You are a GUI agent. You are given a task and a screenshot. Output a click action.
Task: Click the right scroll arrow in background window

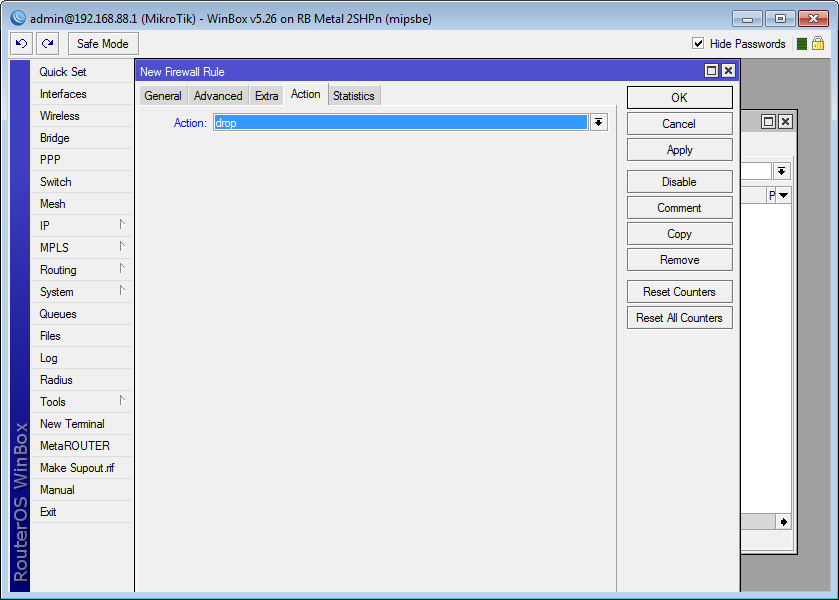point(783,522)
